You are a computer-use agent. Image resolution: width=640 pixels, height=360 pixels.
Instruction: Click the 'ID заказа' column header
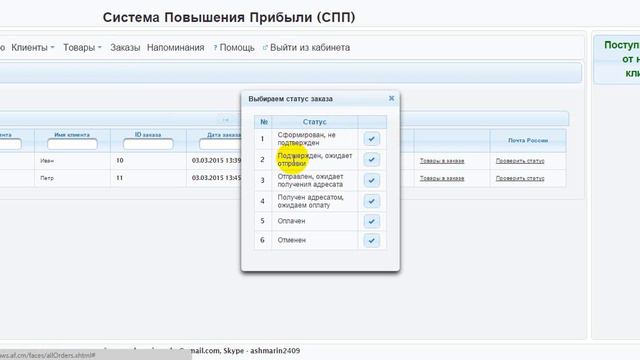point(148,135)
